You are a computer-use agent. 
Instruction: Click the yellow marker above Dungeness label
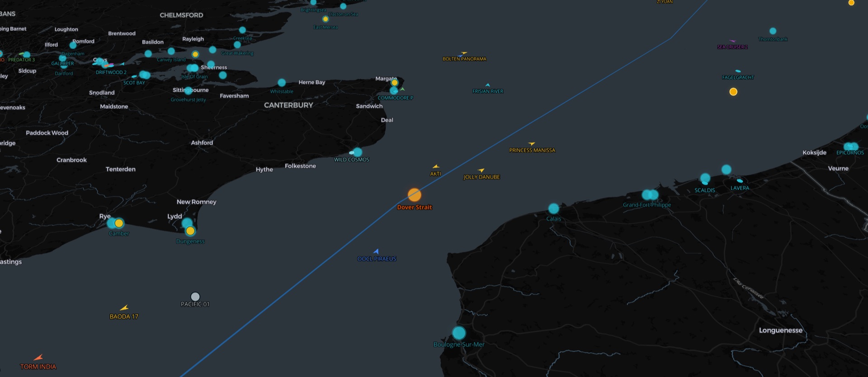coord(190,231)
